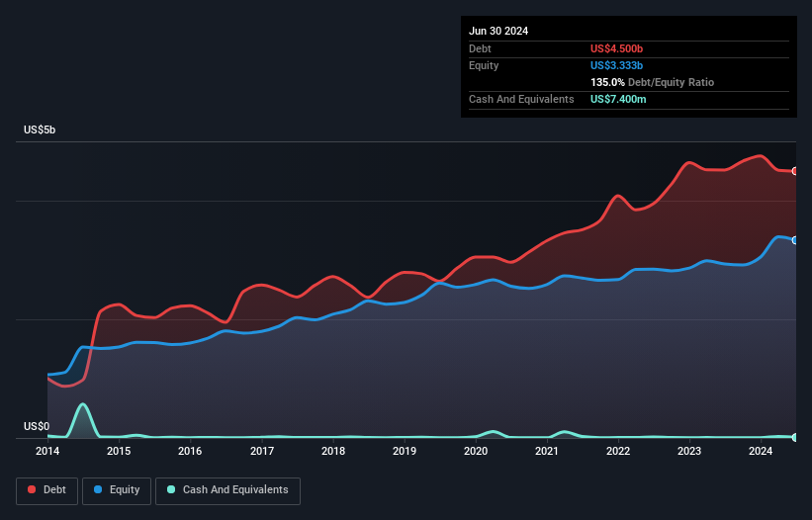Click the Debt label in tooltip

point(480,48)
